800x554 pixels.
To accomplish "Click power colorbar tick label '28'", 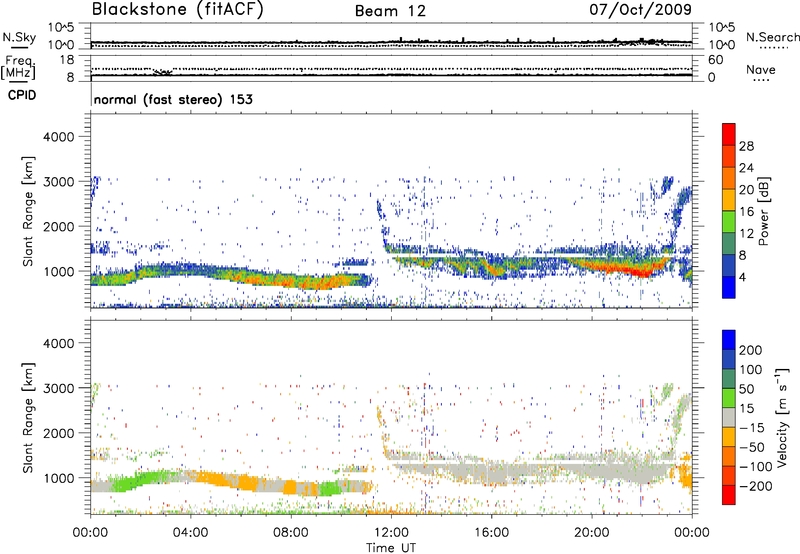I will [x=746, y=146].
